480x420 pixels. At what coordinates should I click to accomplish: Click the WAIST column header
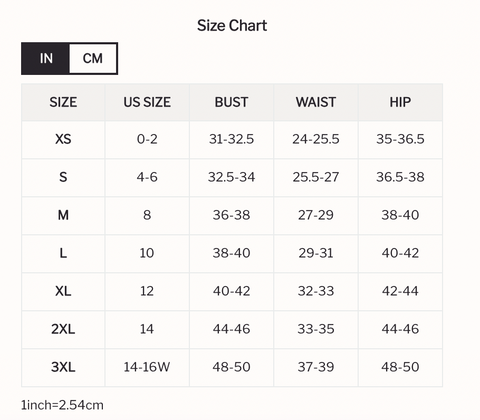click(316, 102)
